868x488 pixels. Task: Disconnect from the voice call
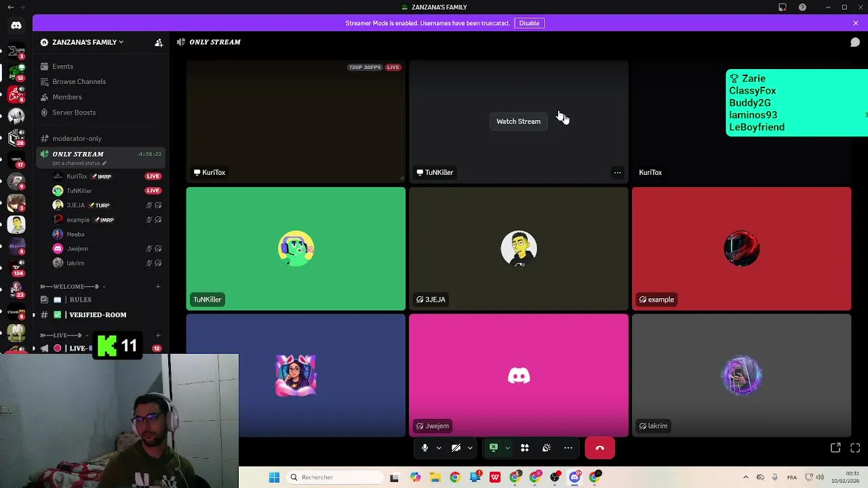(599, 448)
